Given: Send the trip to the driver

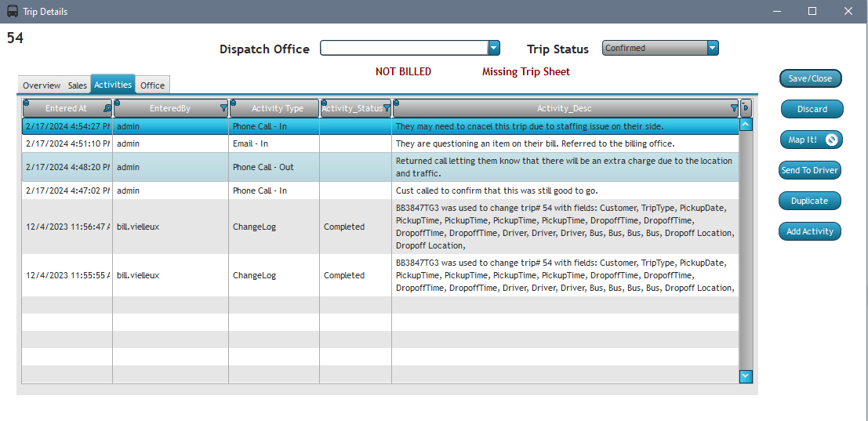Looking at the screenshot, I should (x=810, y=170).
